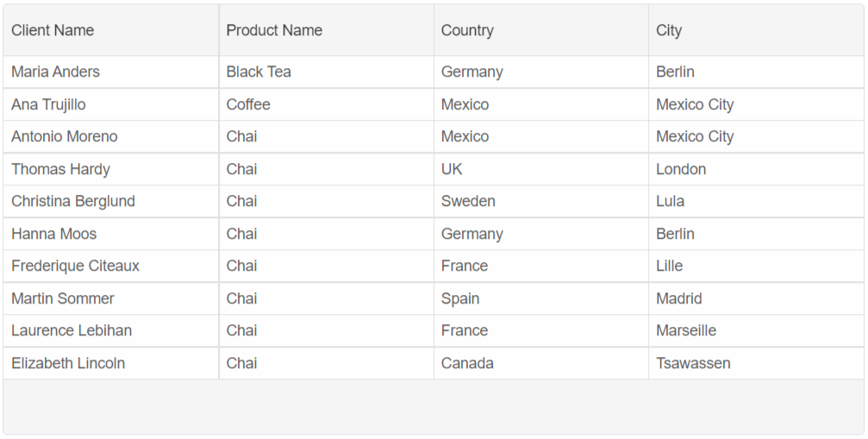Click the Sweden country cell
Image resolution: width=868 pixels, height=439 pixels.
coord(468,201)
